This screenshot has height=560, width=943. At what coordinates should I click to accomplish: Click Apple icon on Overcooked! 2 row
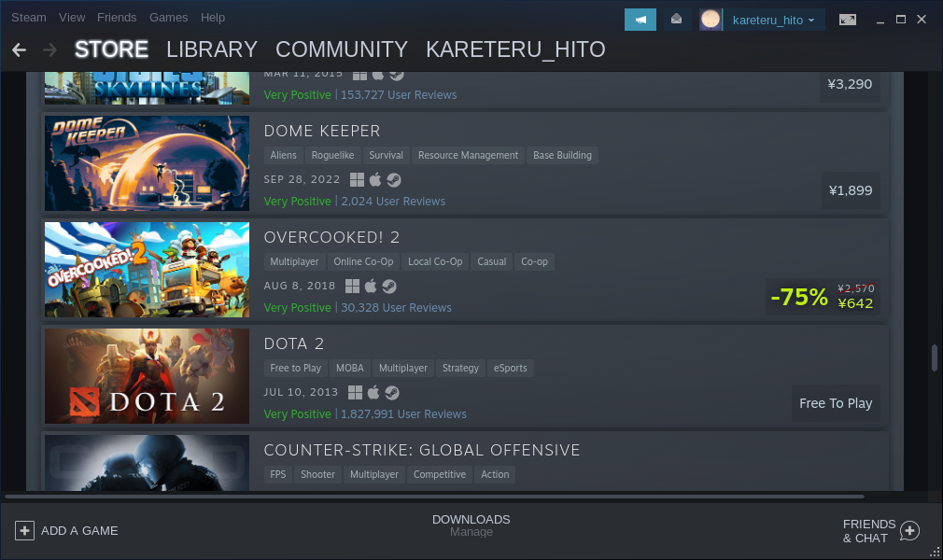click(371, 287)
